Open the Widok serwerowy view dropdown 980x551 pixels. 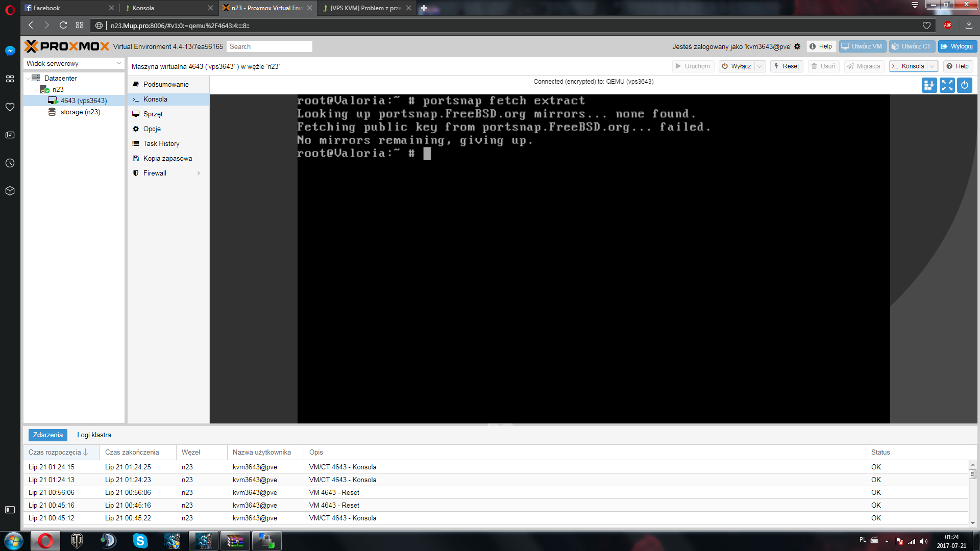pyautogui.click(x=73, y=63)
